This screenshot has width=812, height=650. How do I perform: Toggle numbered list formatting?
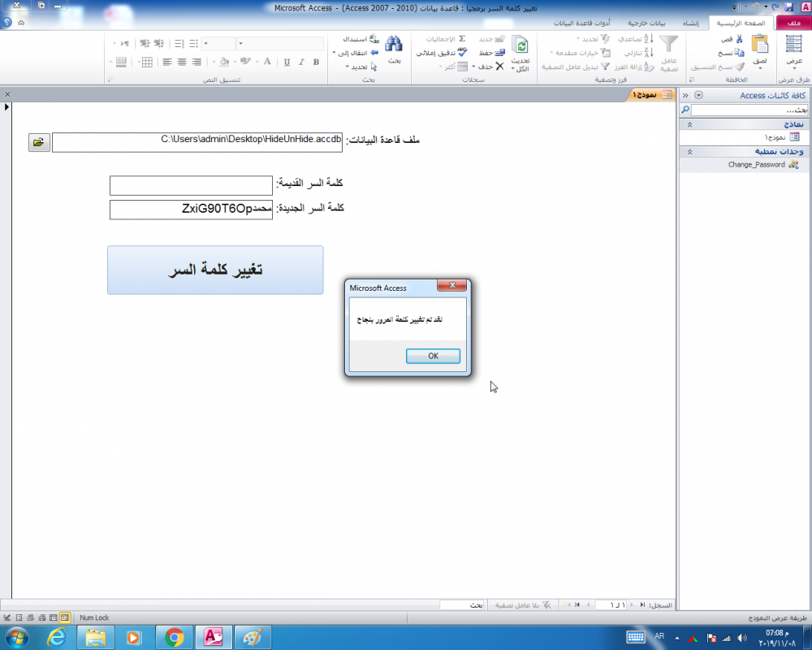179,44
